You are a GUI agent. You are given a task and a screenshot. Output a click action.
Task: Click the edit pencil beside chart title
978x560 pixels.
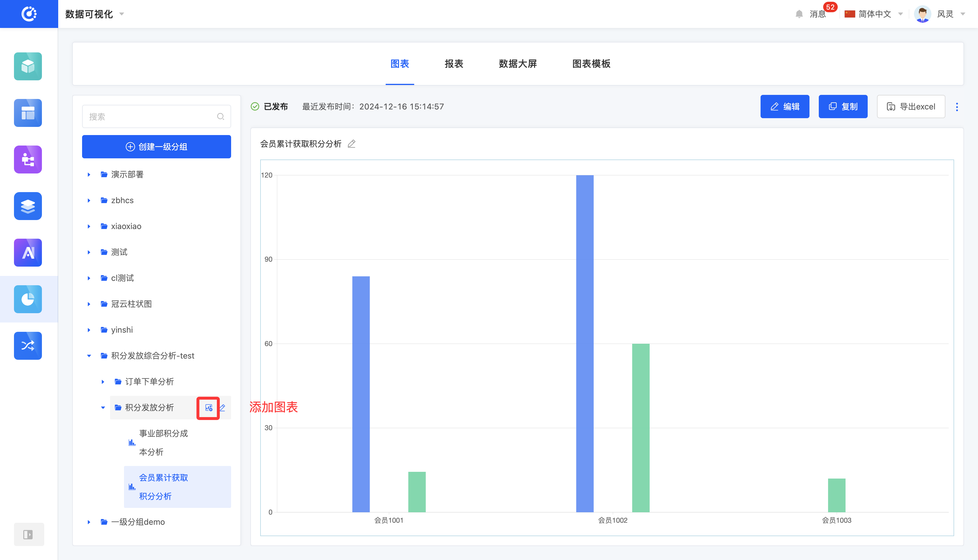click(352, 144)
